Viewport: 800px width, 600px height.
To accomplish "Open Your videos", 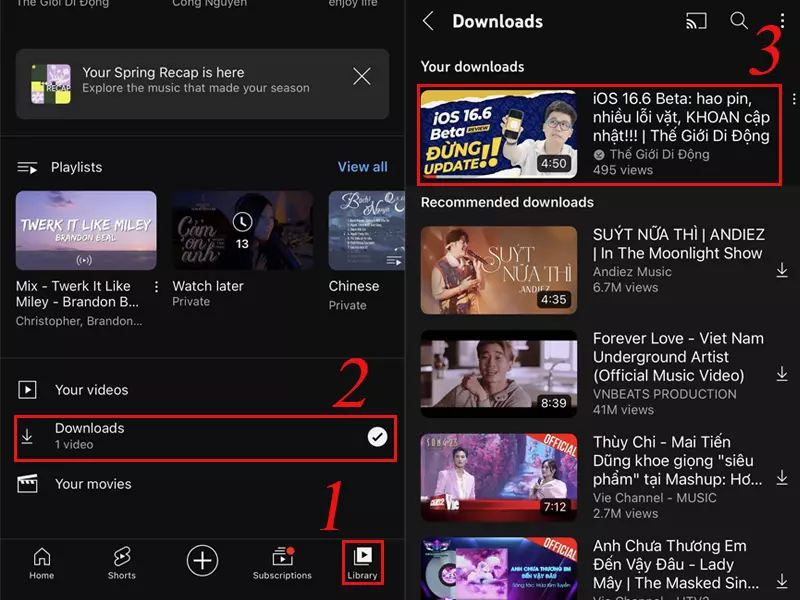I will (204, 390).
